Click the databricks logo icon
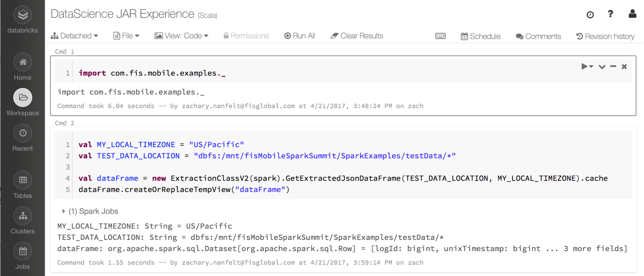 pyautogui.click(x=23, y=15)
